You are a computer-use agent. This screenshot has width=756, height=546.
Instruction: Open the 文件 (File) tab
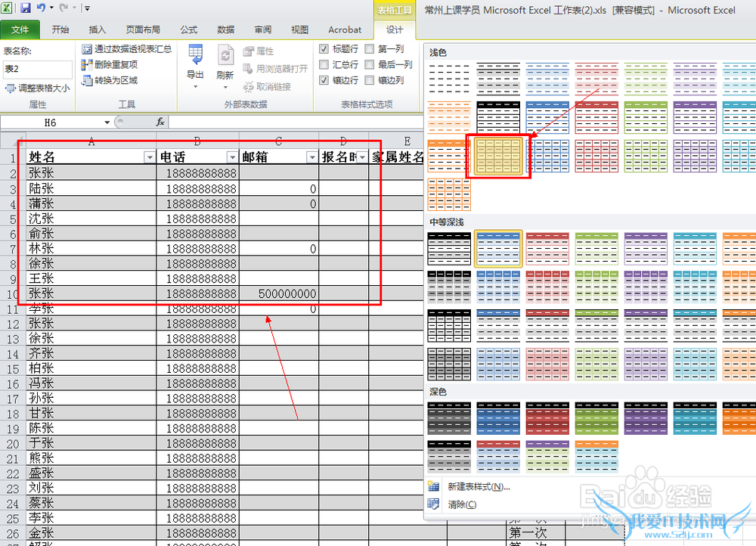click(x=20, y=29)
